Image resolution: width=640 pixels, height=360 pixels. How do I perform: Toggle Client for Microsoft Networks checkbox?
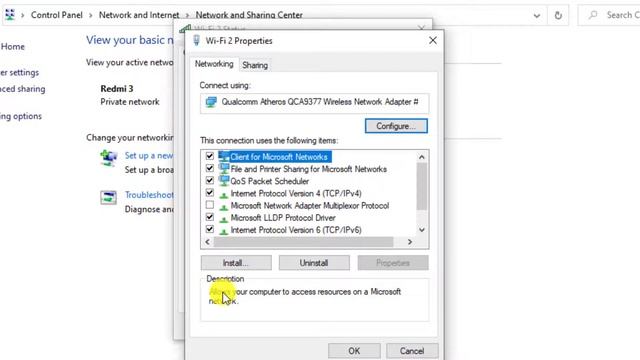tap(210, 156)
